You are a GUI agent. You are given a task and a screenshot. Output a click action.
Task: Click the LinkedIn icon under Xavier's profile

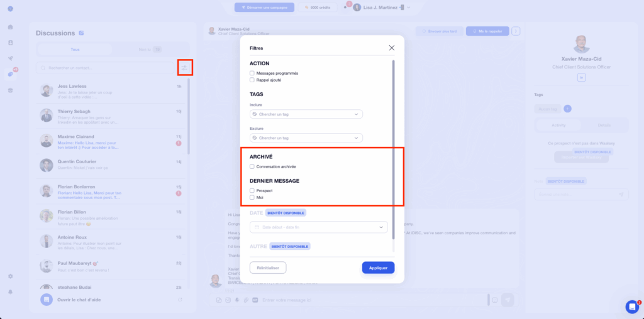point(581,77)
